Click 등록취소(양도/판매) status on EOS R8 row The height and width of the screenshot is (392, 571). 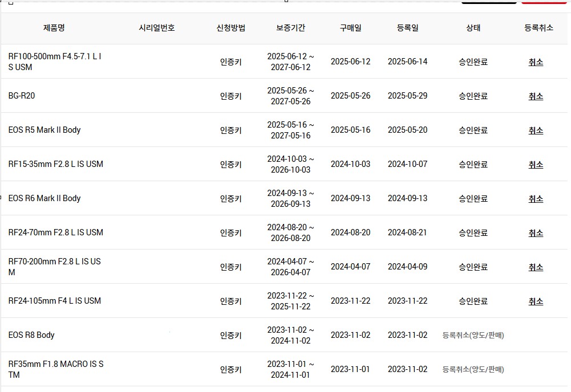tap(472, 335)
